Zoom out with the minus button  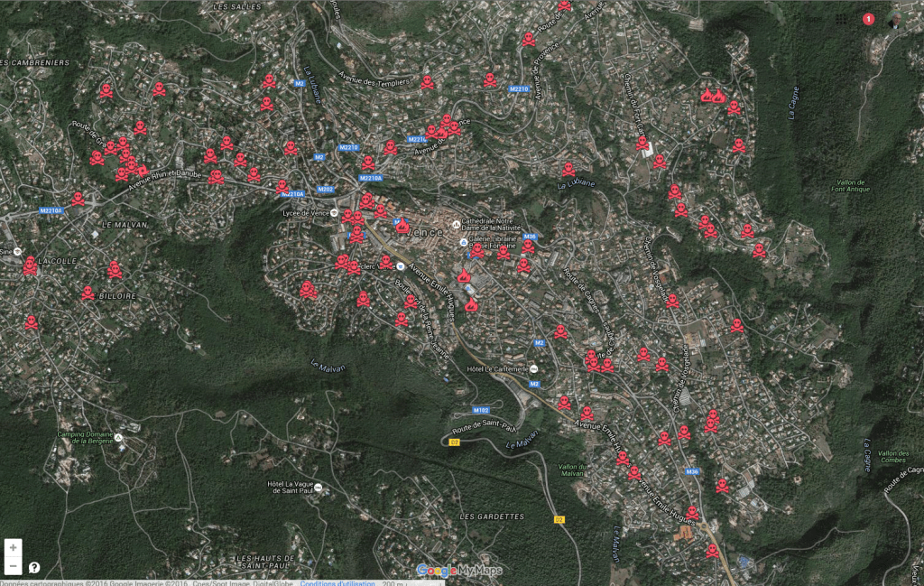(13, 565)
